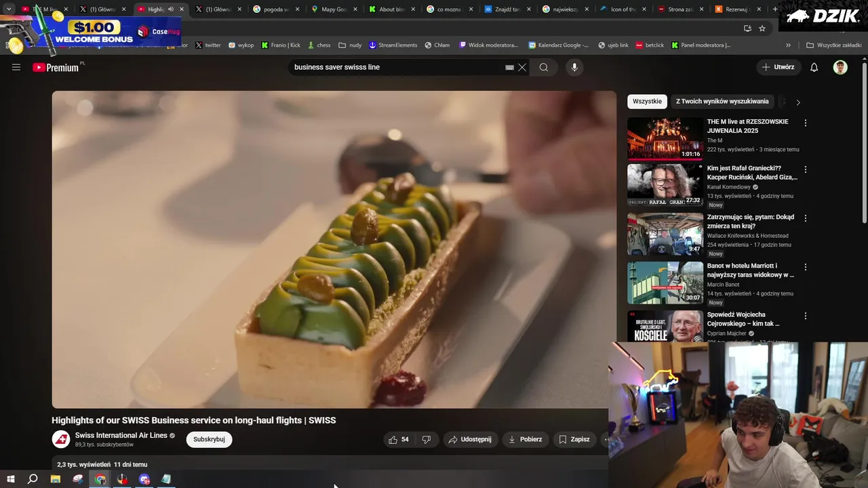868x488 pixels.
Task: Open the Kalendarz Google bookmark
Action: 558,45
